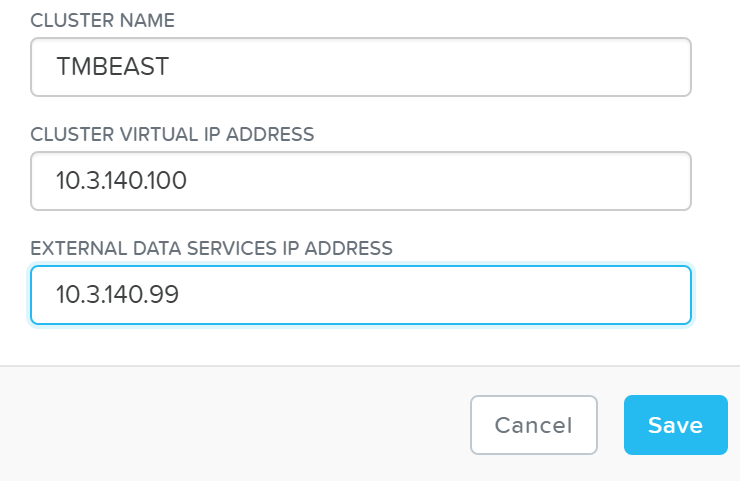This screenshot has height=481, width=740.
Task: Click the Cluster Virtual IP Address field
Action: coord(361,181)
